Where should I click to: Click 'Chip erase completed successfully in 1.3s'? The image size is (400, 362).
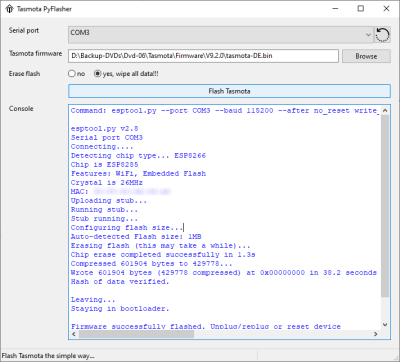tap(163, 255)
